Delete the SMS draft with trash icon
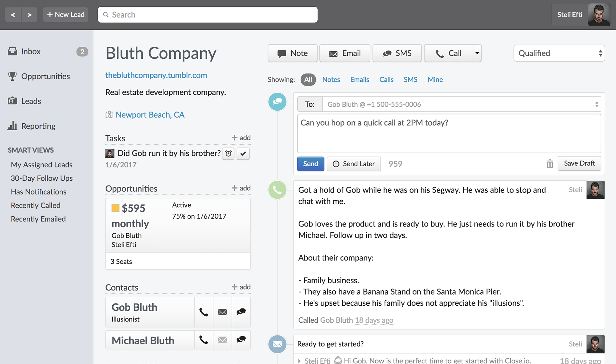Screen dimensions: 616x364 pos(550,164)
